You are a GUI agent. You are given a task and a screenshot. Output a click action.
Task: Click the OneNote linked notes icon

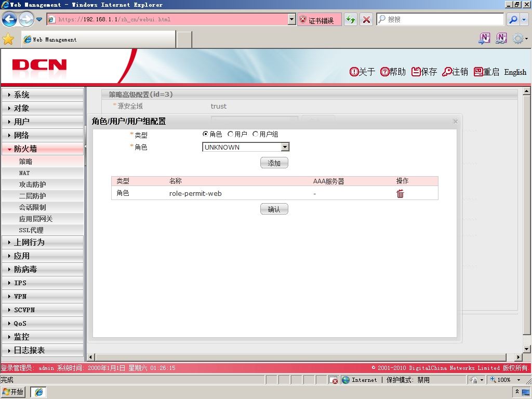point(501,38)
